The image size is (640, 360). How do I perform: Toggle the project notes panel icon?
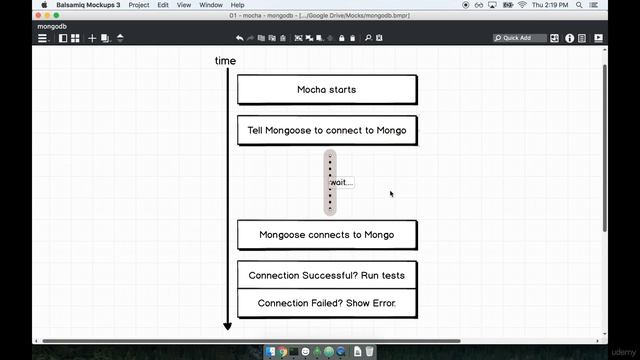[582, 38]
